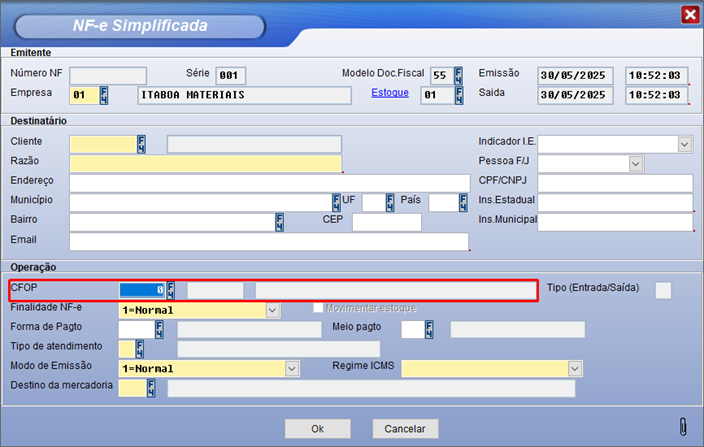Click the Tipo (Entrada/Saída) box
The image size is (704, 447).
[x=663, y=290]
